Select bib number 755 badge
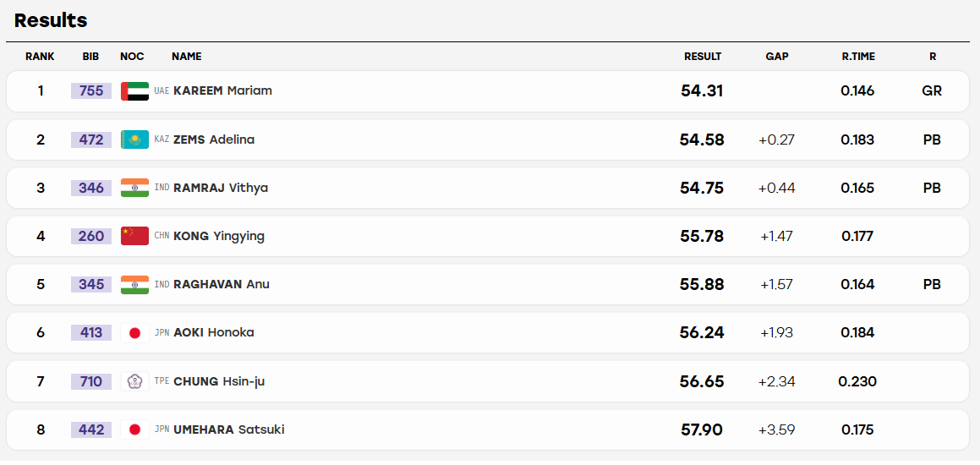 click(91, 90)
